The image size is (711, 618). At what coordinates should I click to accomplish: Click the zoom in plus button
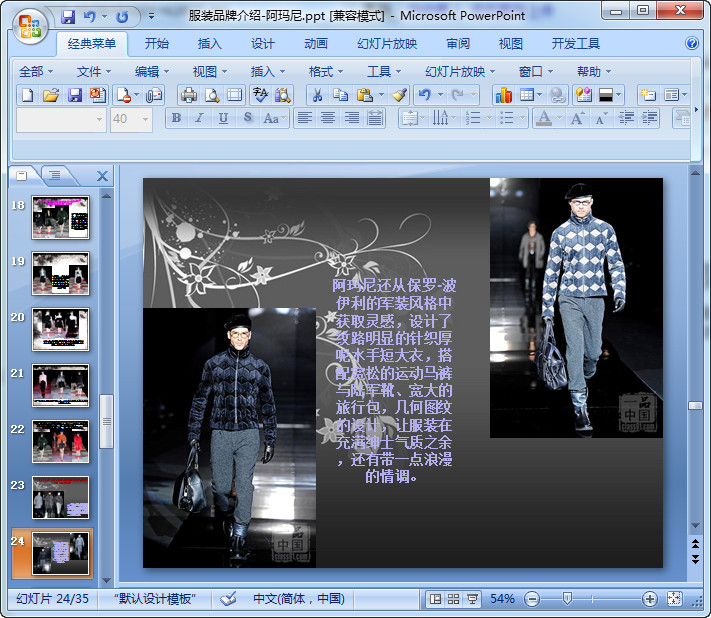[650, 598]
